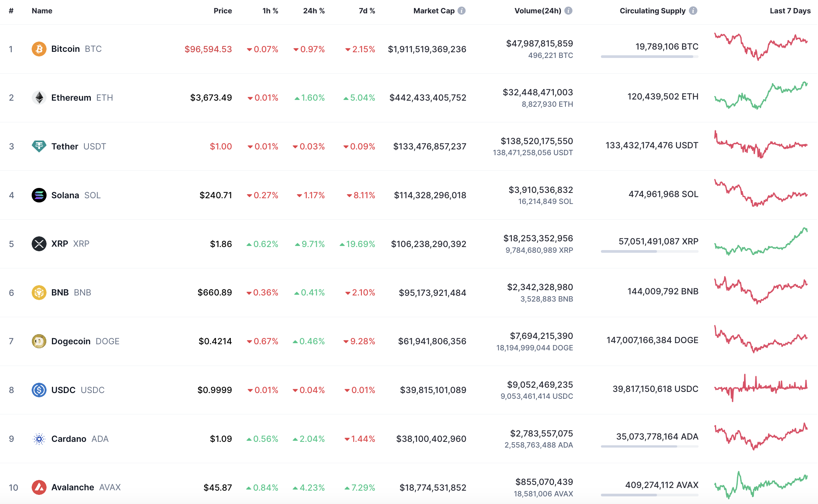Viewport: 818px width, 504px height.
Task: Click the Bitcoin BTC coin logo
Action: [39, 49]
